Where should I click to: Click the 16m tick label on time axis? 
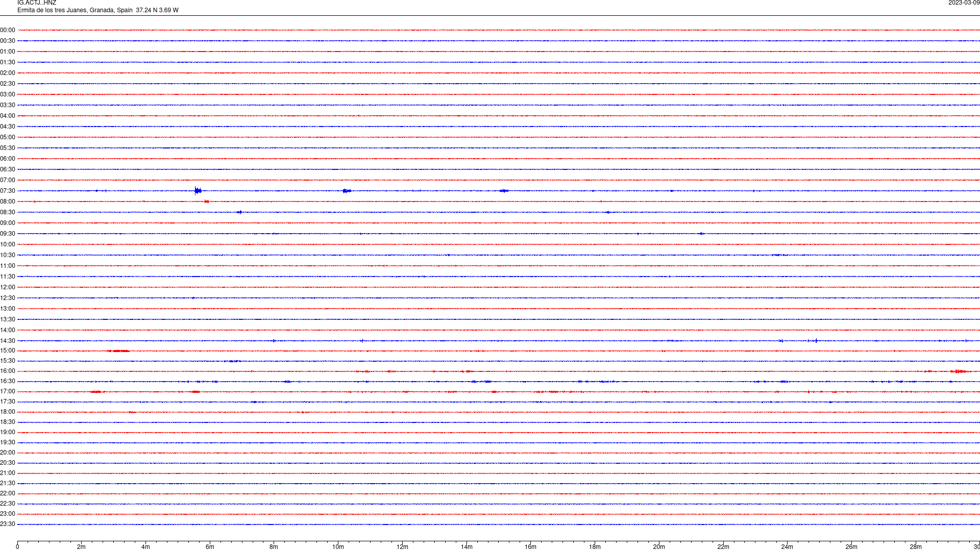[x=530, y=547]
